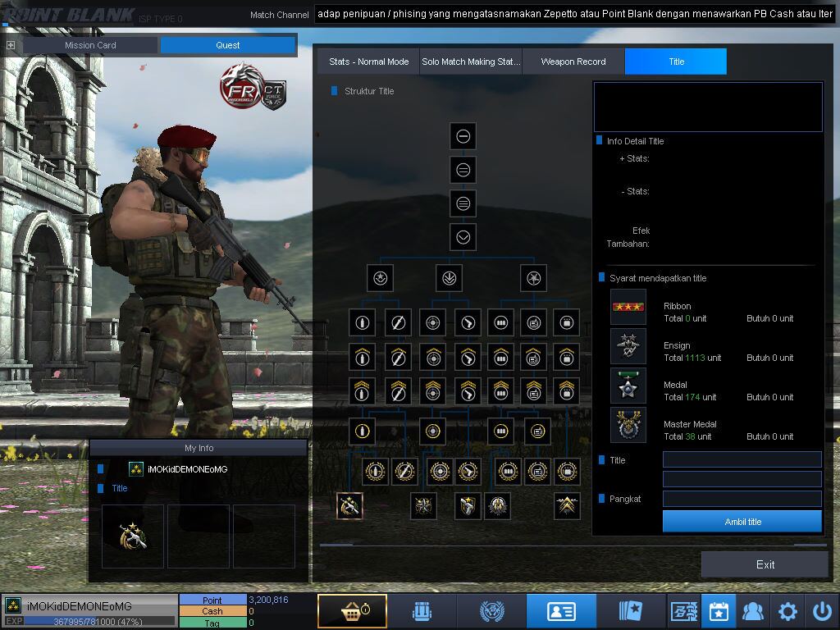This screenshot has height=630, width=840.
Task: Click the Ensign requirement icon
Action: click(628, 347)
